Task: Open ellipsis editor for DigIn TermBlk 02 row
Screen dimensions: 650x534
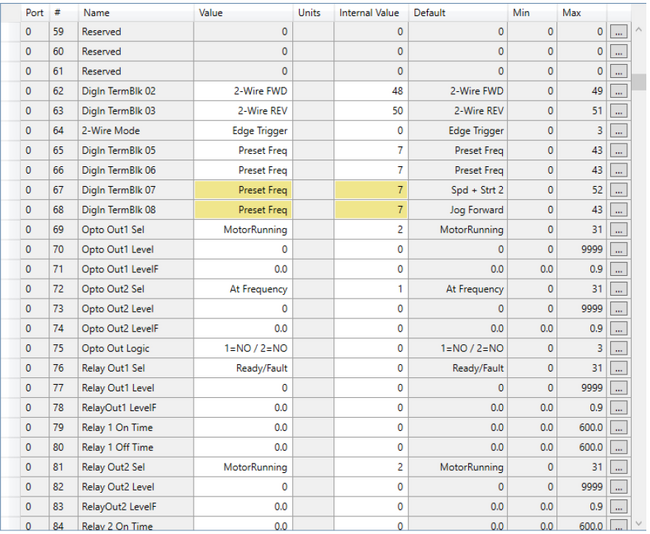Action: 619,91
